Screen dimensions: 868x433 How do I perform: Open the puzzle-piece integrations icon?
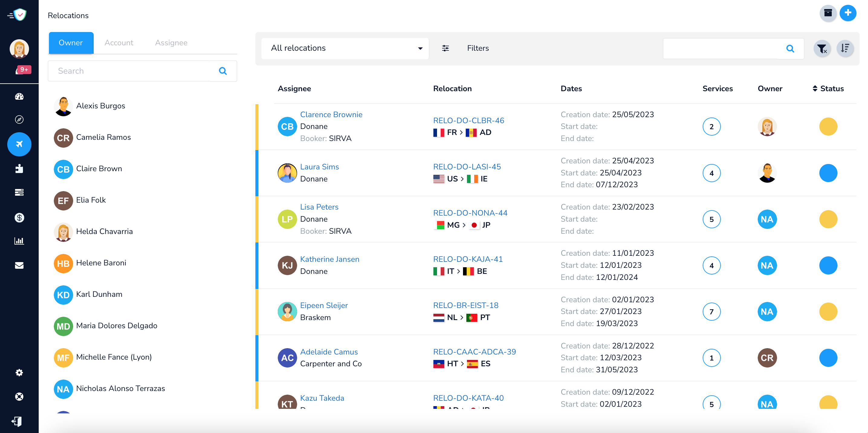coord(19,169)
